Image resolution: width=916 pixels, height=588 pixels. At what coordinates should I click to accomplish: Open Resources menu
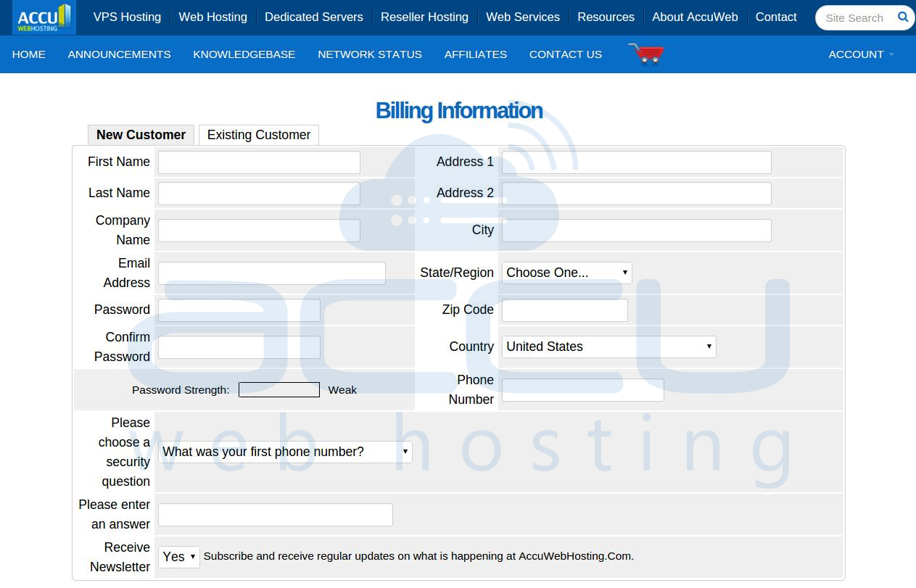click(606, 17)
